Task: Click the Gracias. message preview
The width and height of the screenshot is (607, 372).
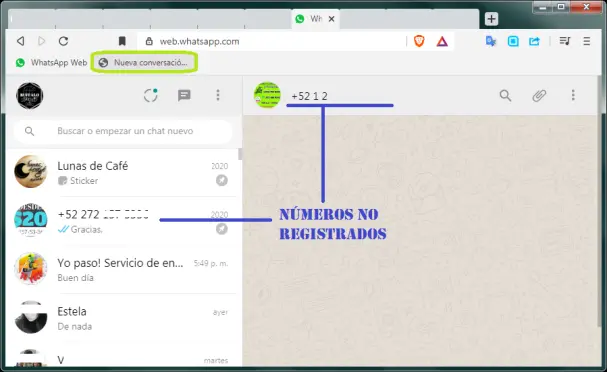Action: 86,230
